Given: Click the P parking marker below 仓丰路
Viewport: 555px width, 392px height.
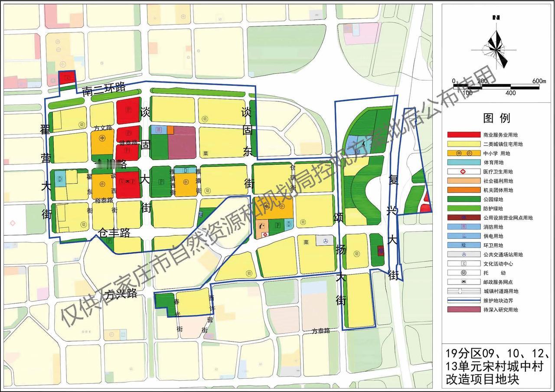Looking at the screenshot, I should click(x=110, y=241).
